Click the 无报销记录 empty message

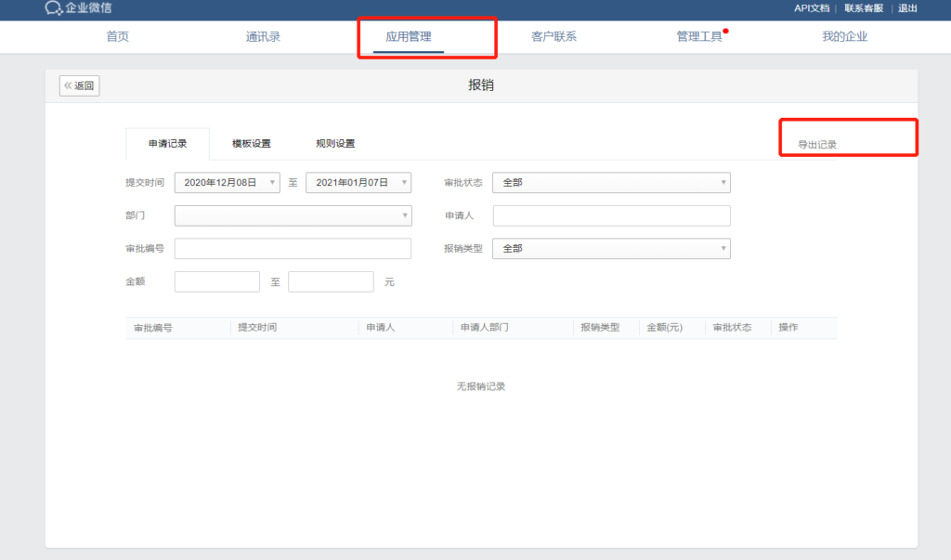[481, 386]
